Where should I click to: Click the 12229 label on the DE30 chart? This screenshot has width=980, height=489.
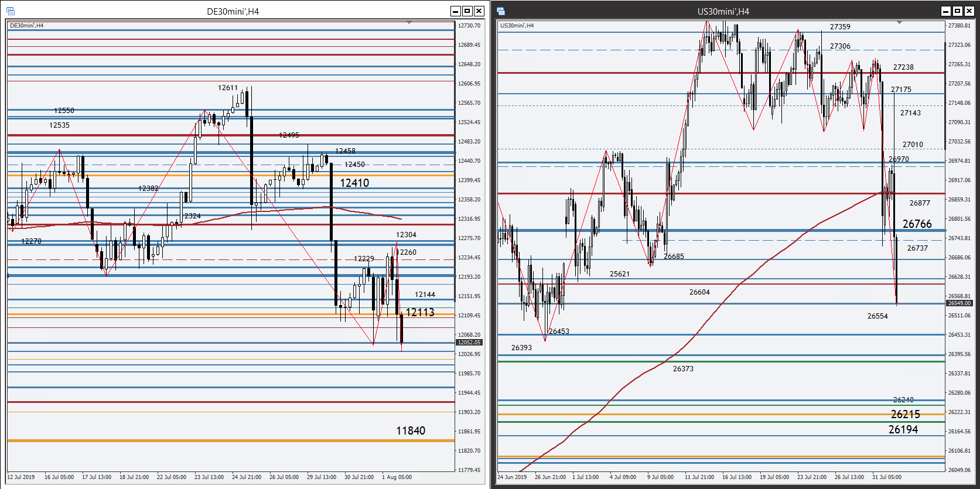click(364, 259)
